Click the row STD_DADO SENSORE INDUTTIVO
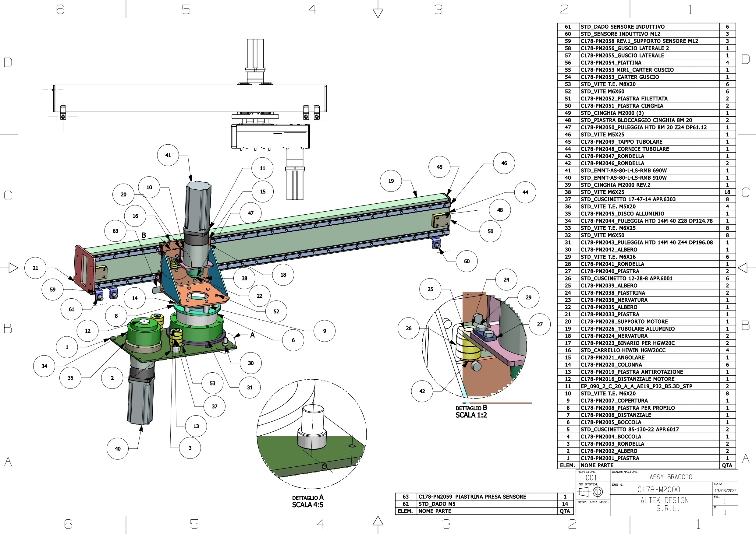The width and height of the screenshot is (756, 534). click(x=647, y=27)
